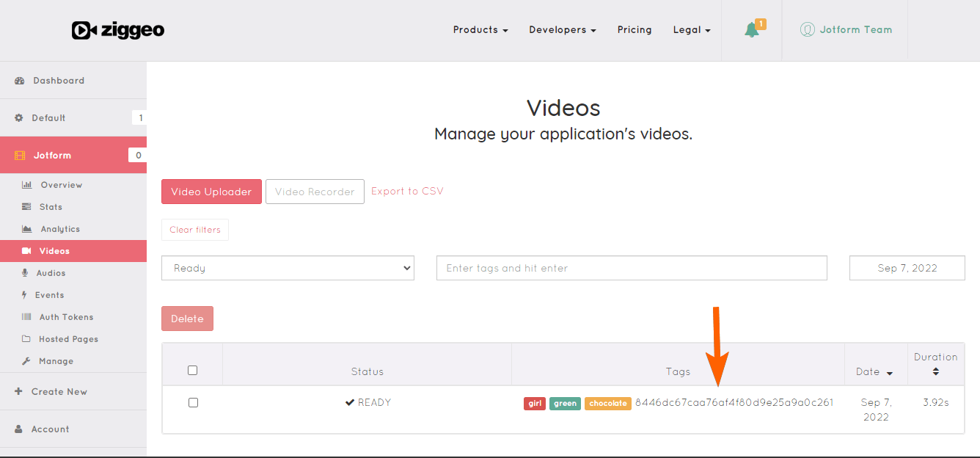Click the Audios microphone icon
The height and width of the screenshot is (458, 980).
point(26,273)
